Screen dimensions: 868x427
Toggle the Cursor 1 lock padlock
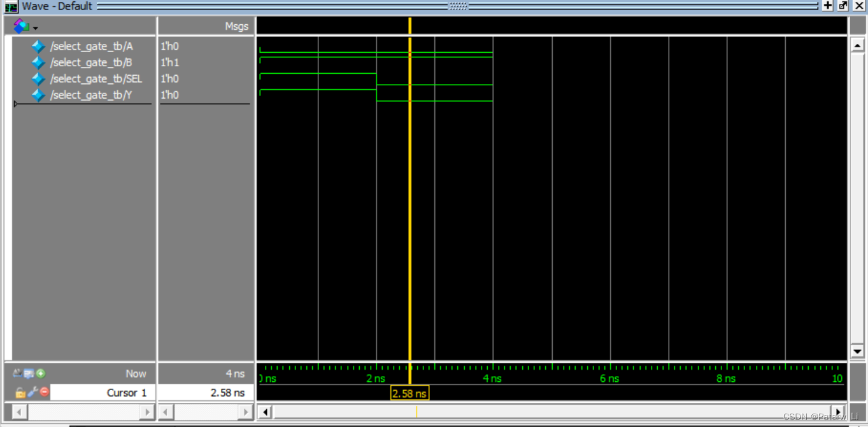[20, 393]
